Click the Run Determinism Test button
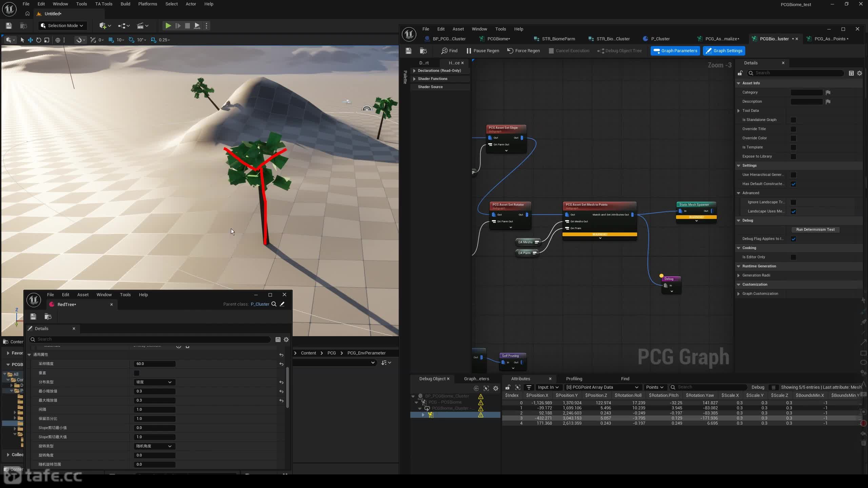Viewport: 868px width, 488px height. point(815,230)
